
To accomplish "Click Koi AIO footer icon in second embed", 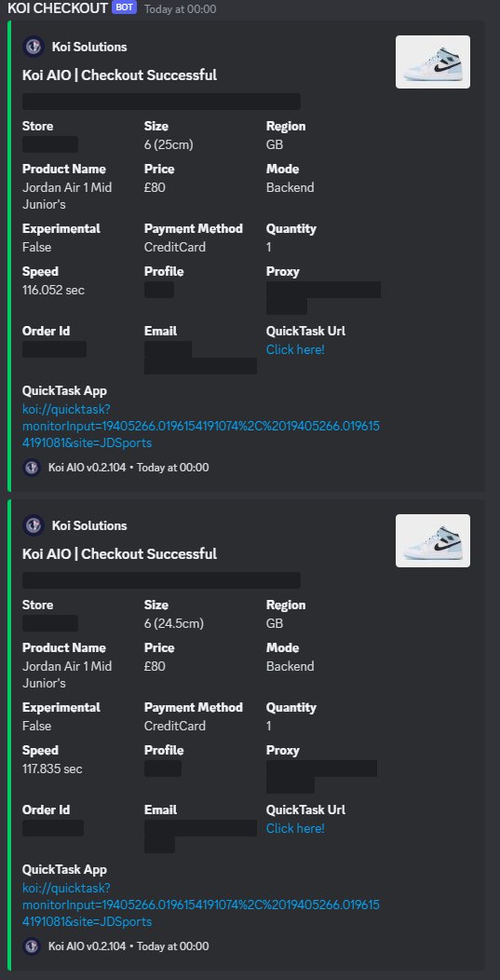I will click(32, 946).
